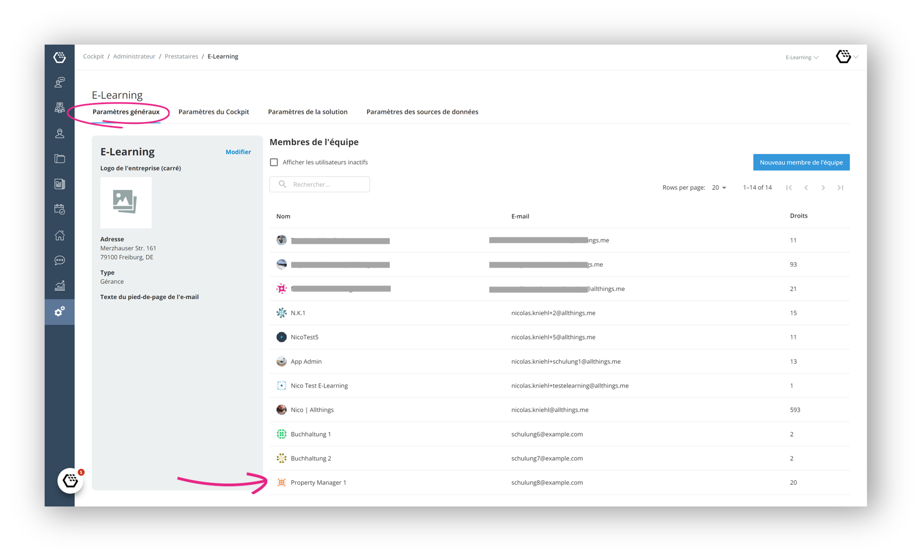Open the Buchhaltung 2 member name

pos(310,458)
